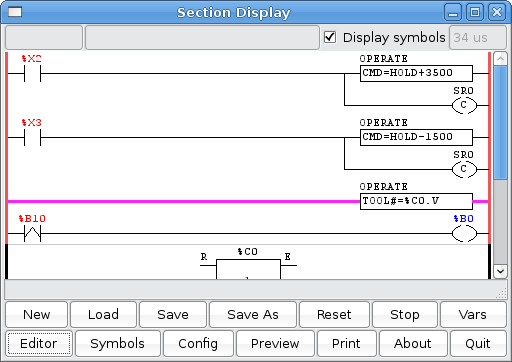Quit the application with Quit button
This screenshot has width=512, height=362.
(x=478, y=343)
